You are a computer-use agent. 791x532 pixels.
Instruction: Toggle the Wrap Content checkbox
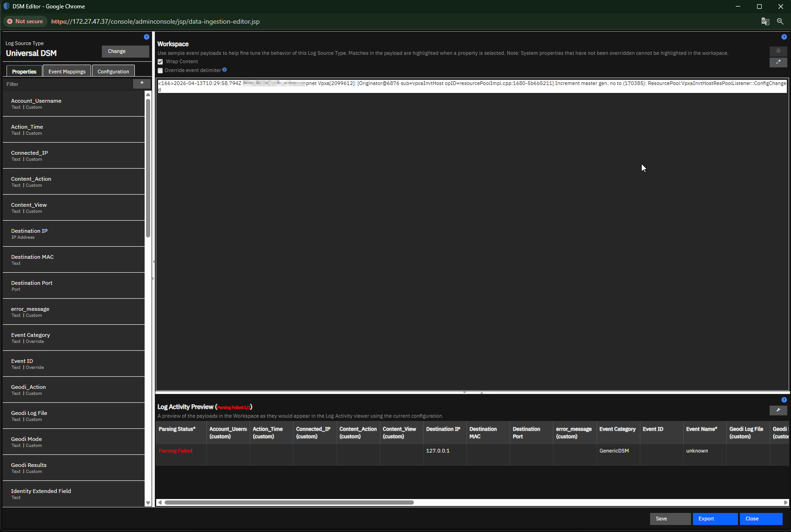point(160,61)
